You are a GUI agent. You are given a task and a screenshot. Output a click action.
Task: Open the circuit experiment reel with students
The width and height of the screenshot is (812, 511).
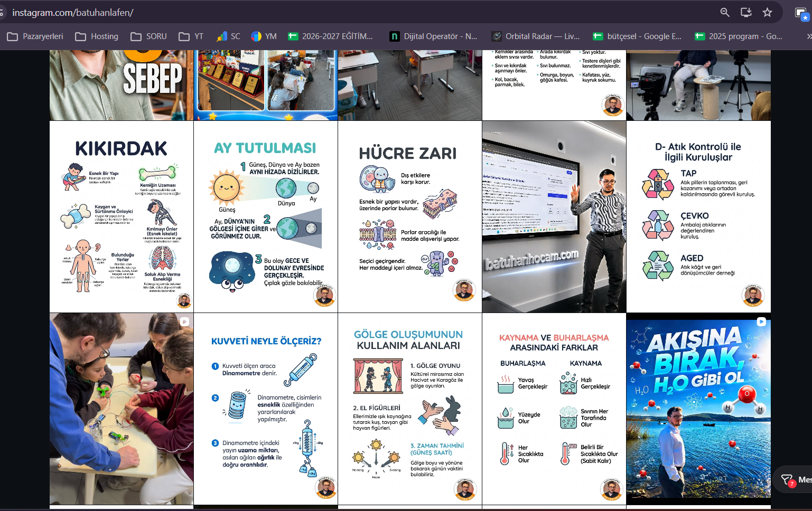coord(122,409)
